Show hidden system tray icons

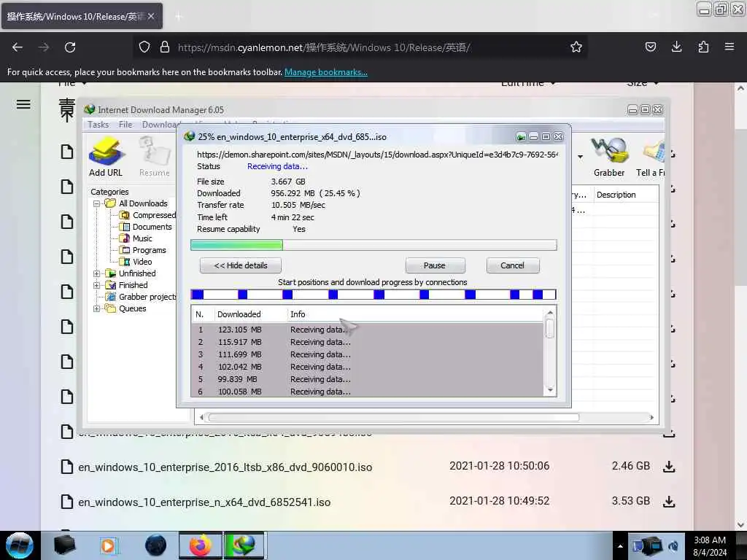pyautogui.click(x=620, y=546)
